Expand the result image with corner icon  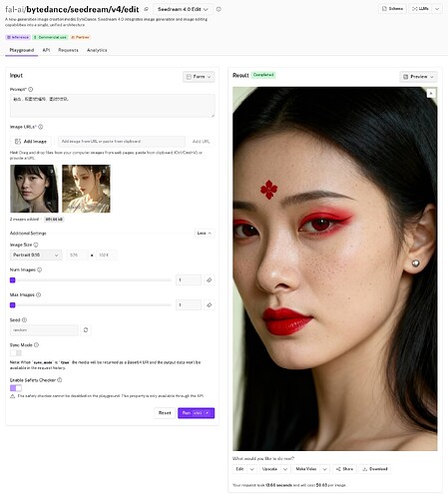(x=431, y=94)
